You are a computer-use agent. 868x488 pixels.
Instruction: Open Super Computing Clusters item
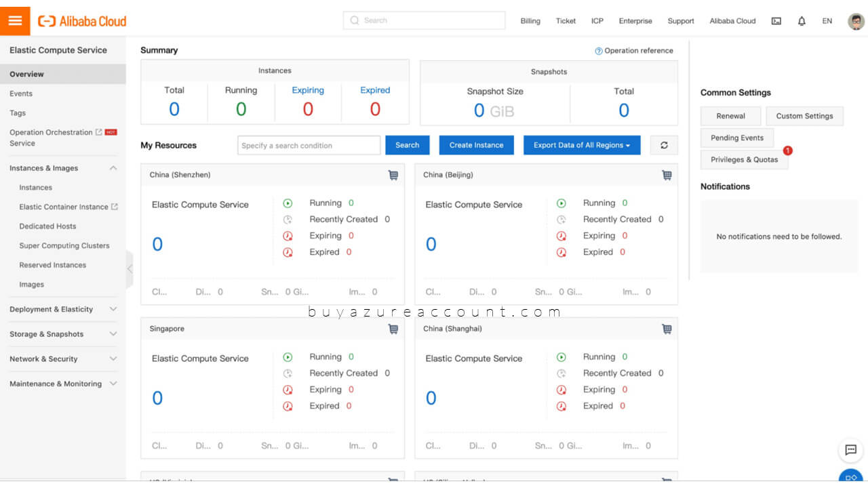(64, 246)
